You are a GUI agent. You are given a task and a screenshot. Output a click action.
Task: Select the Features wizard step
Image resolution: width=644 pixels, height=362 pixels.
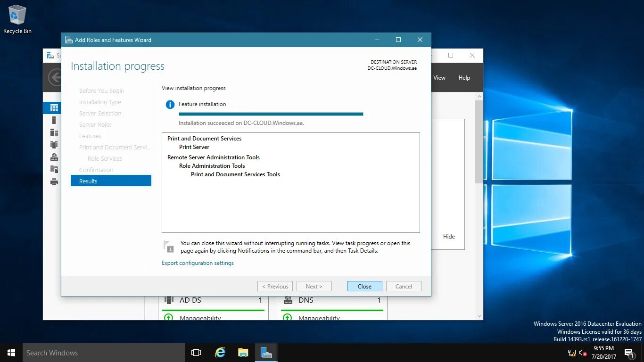[x=90, y=136]
